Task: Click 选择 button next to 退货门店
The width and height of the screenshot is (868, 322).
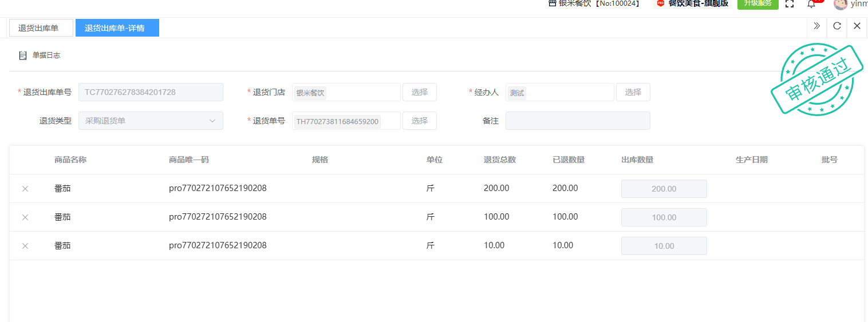Action: (419, 92)
